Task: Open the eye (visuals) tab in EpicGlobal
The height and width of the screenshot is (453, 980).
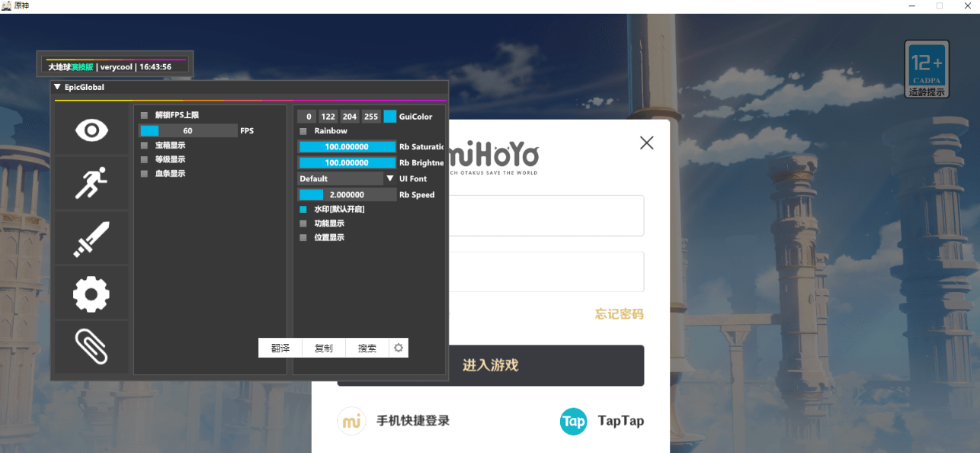Action: point(91,130)
